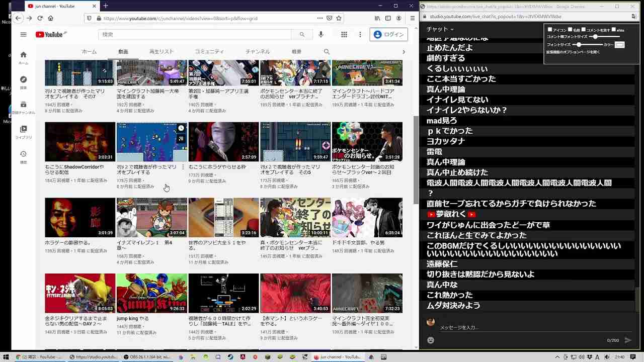This screenshot has width=644, height=362.
Task: Click Watch later clock on Mario video thumbnail
Action: pos(181,129)
